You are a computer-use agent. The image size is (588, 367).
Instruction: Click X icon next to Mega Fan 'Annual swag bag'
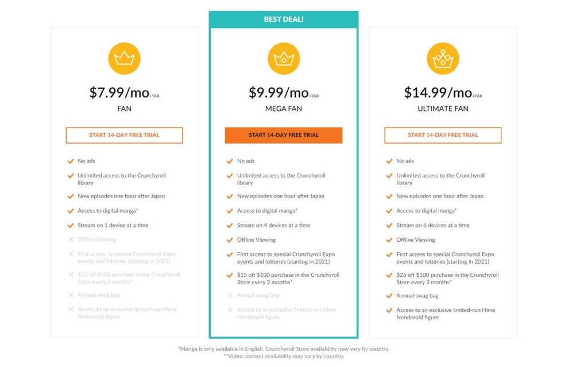coord(230,295)
